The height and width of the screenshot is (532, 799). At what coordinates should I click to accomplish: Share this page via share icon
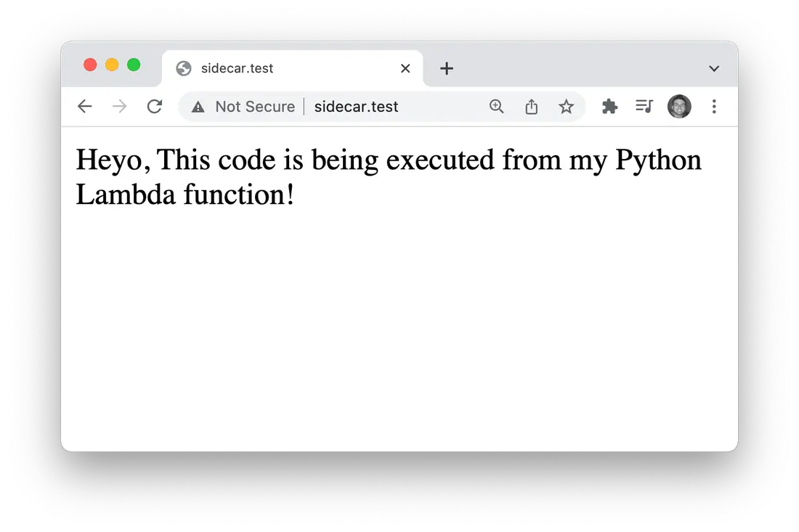531,107
